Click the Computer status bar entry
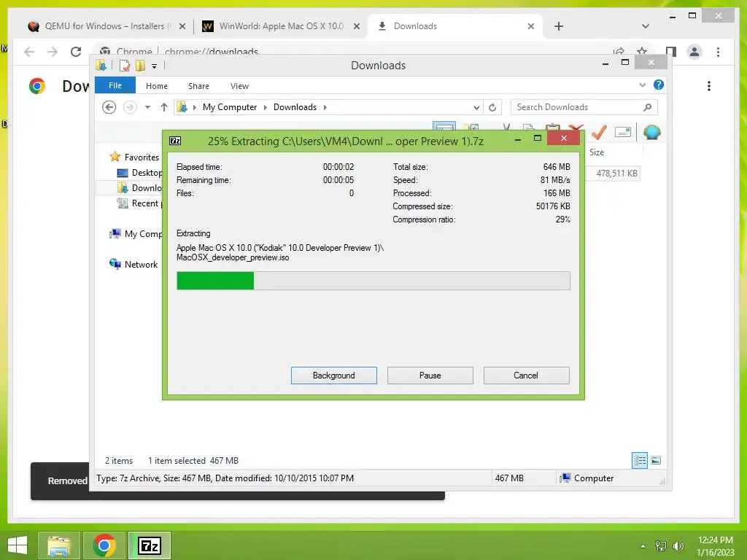 (x=587, y=478)
